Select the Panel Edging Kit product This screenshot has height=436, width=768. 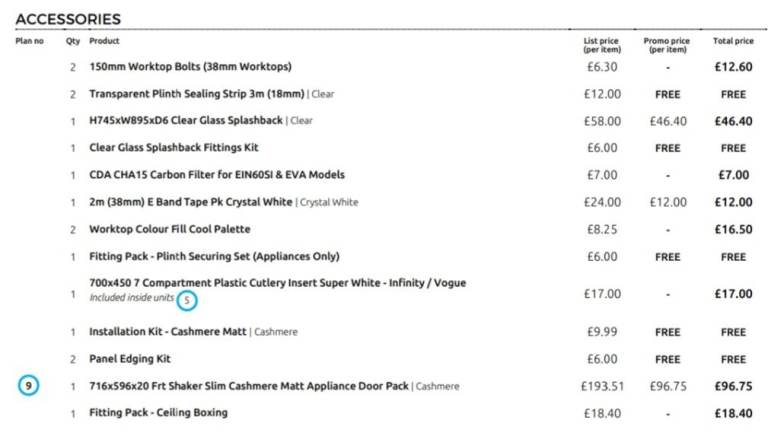pos(130,359)
